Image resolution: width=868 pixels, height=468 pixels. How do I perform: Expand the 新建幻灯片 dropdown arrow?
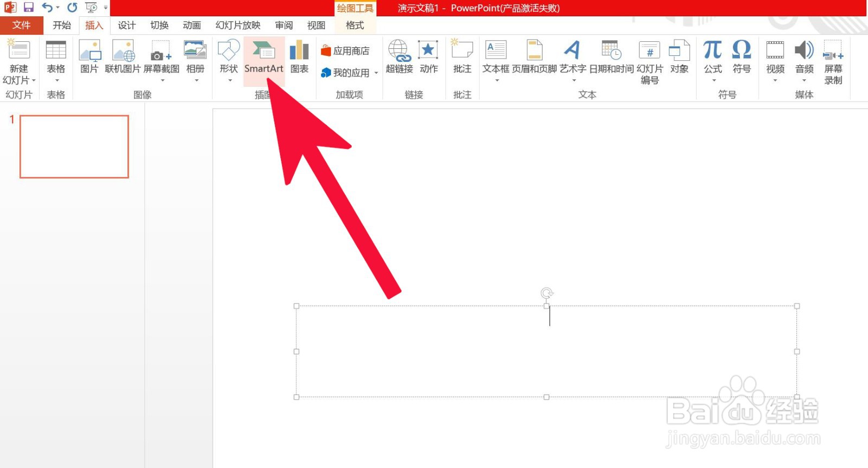(34, 81)
